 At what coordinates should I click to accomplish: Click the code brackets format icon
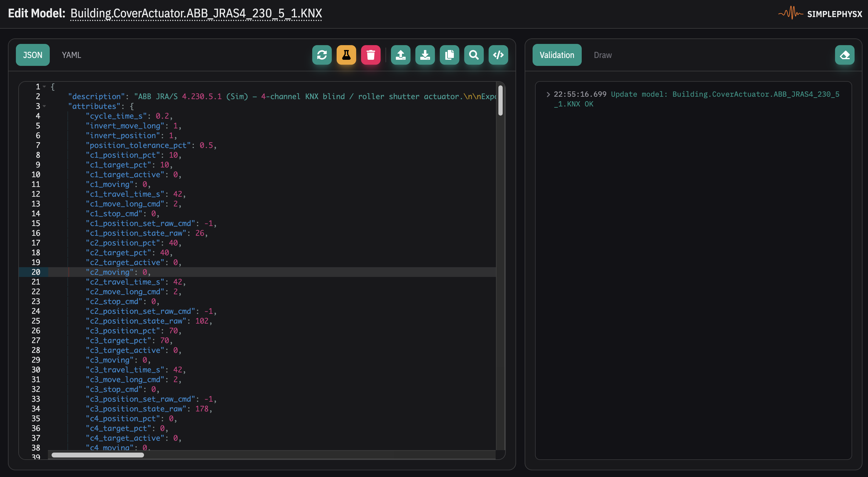[498, 55]
